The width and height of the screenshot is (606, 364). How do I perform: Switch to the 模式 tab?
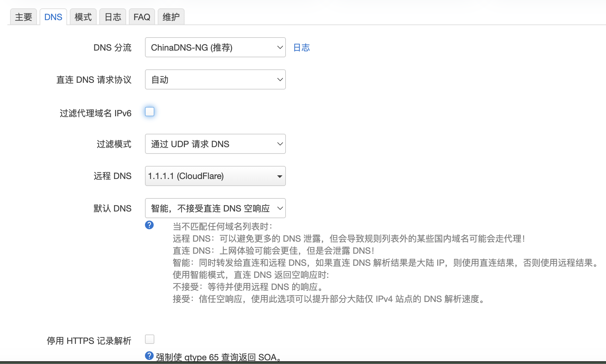pyautogui.click(x=83, y=17)
